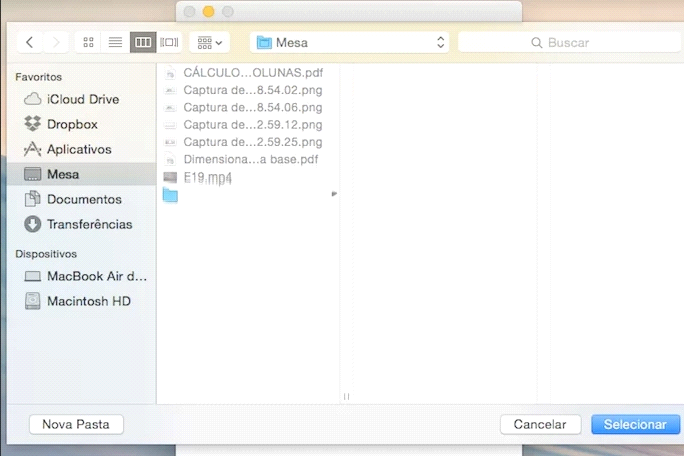Open Aplicativos in the sidebar
Viewport: 684px width, 456px height.
pos(82,149)
